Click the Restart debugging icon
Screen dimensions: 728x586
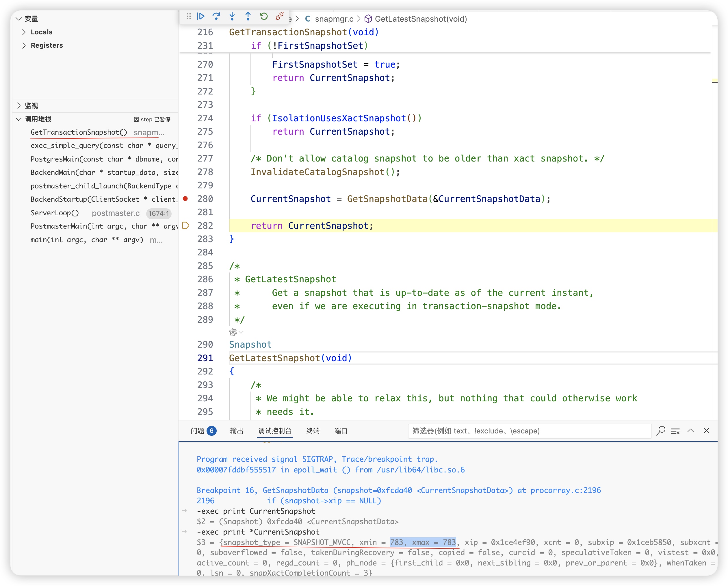click(x=264, y=16)
